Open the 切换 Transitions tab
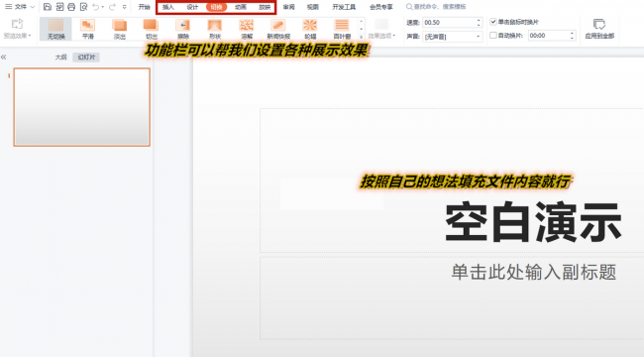Image resolution: width=644 pixels, height=357 pixels. (216, 7)
